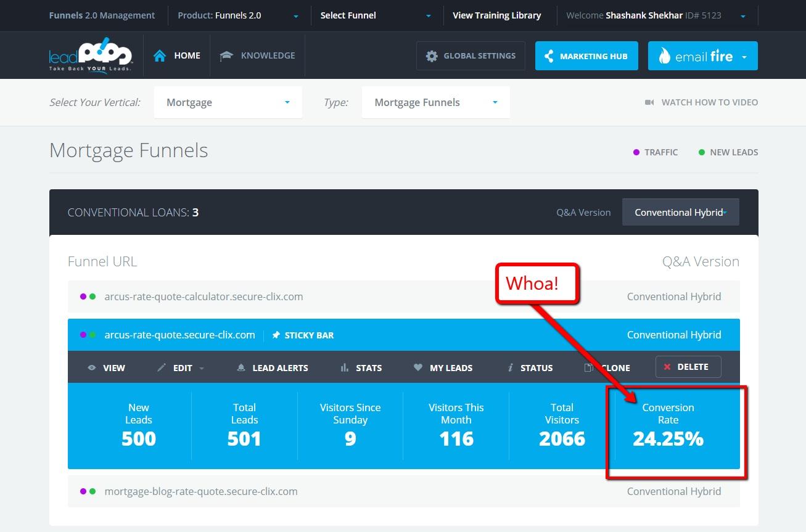
Task: Click the My Leads heart icon
Action: pos(418,367)
